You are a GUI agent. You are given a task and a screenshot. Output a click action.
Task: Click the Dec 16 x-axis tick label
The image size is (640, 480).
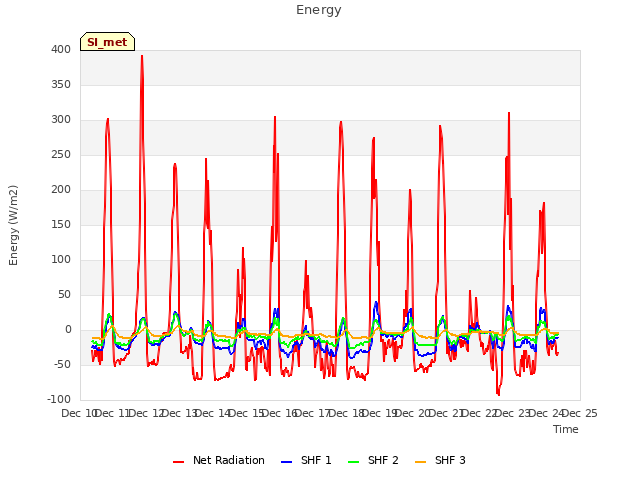tap(280, 414)
